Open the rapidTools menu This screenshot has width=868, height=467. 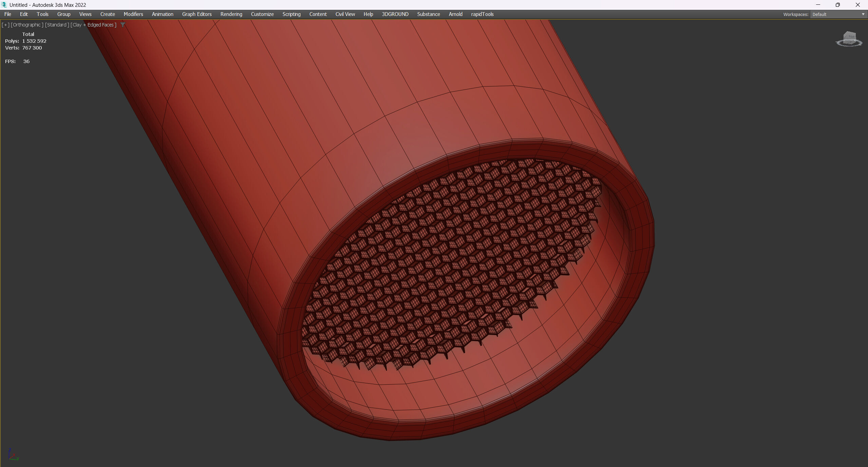[482, 14]
